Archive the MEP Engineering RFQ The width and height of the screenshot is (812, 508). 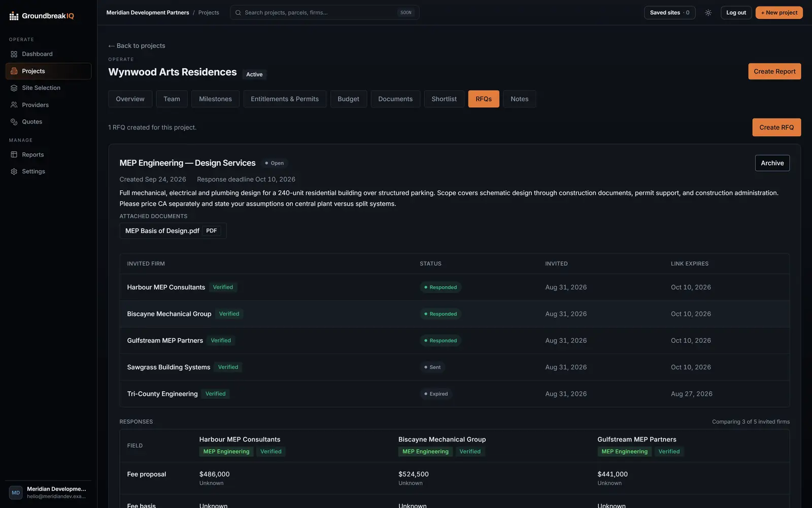(772, 163)
